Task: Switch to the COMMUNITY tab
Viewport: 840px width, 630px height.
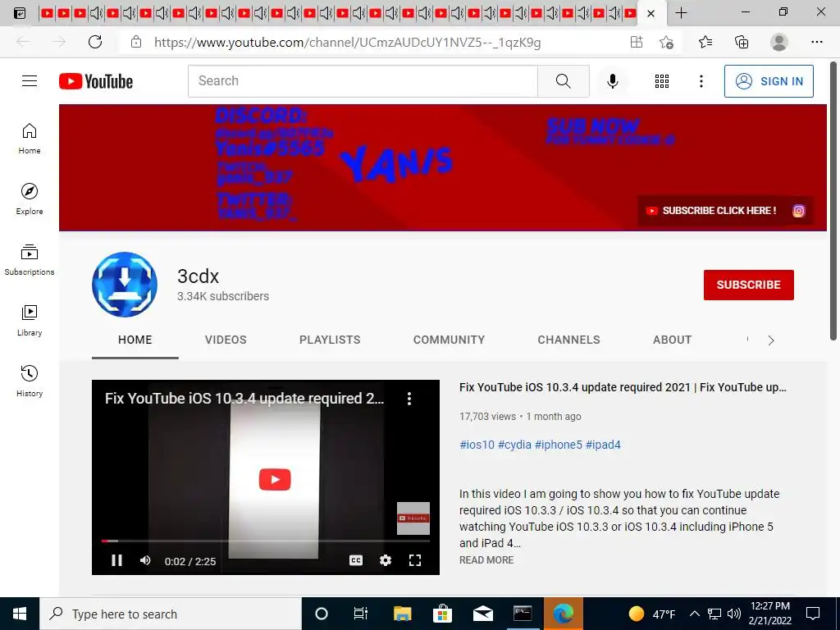Action: pyautogui.click(x=449, y=340)
